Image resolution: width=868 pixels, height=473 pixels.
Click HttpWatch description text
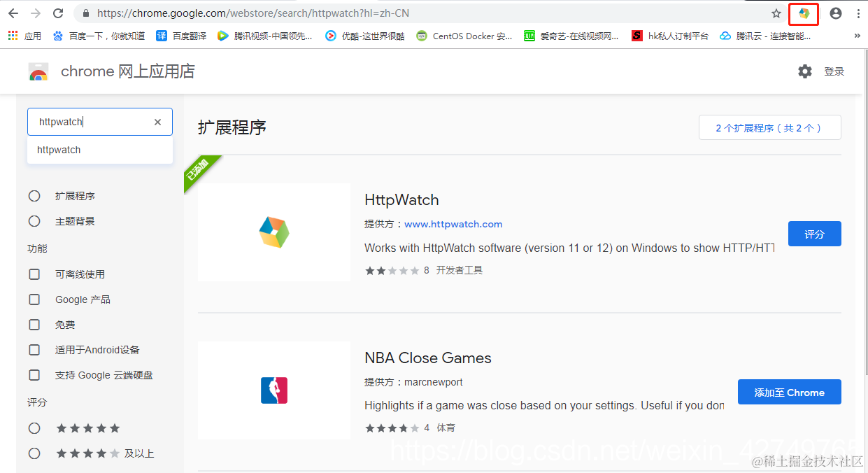coord(569,248)
